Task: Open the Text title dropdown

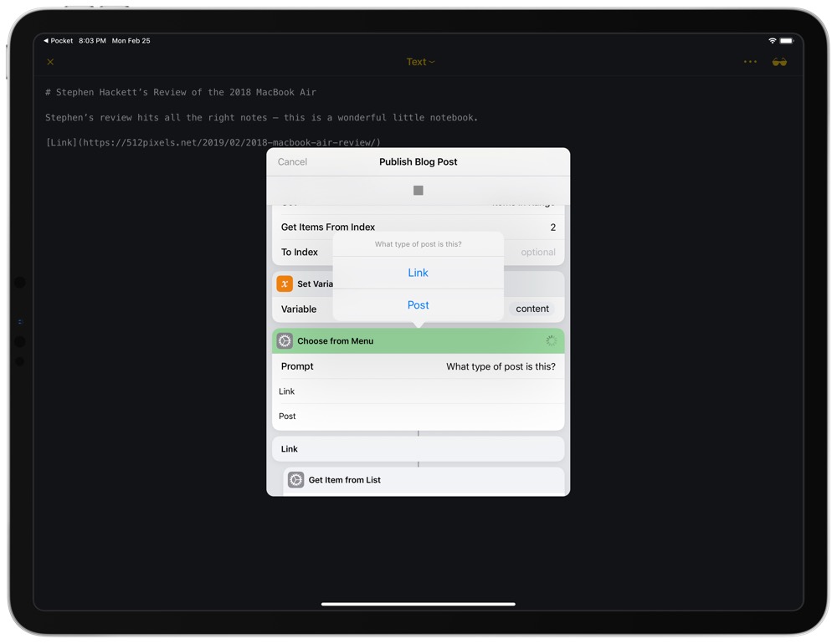Action: (420, 62)
